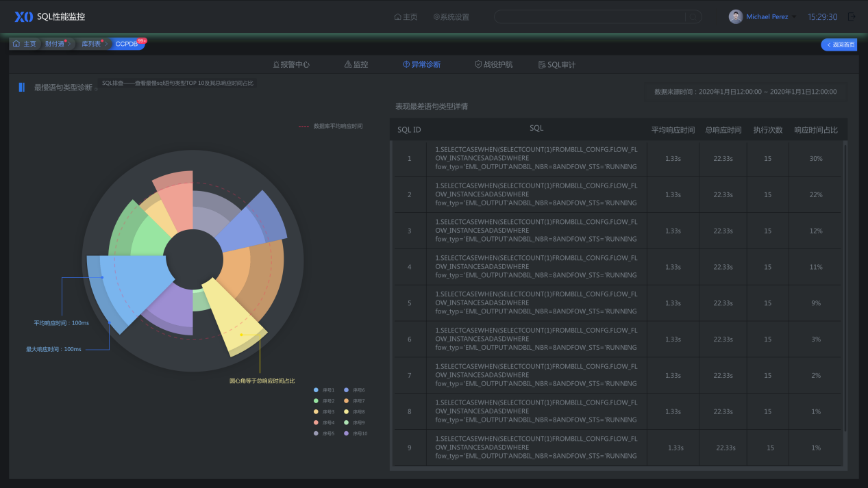Click the warning triangle icon beside 监控
Image resolution: width=868 pixels, height=488 pixels.
[348, 64]
